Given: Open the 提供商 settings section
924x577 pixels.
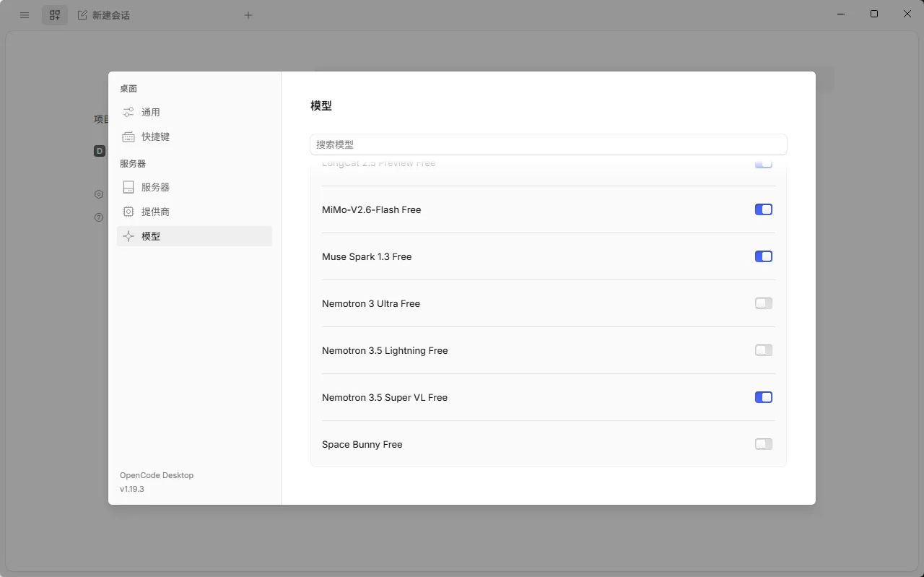Looking at the screenshot, I should [194, 212].
